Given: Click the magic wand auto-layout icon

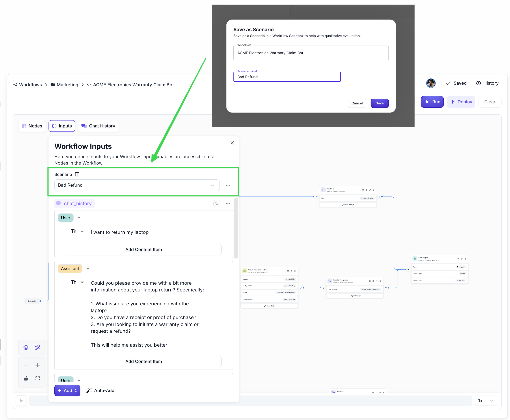Looking at the screenshot, I should pos(38,348).
